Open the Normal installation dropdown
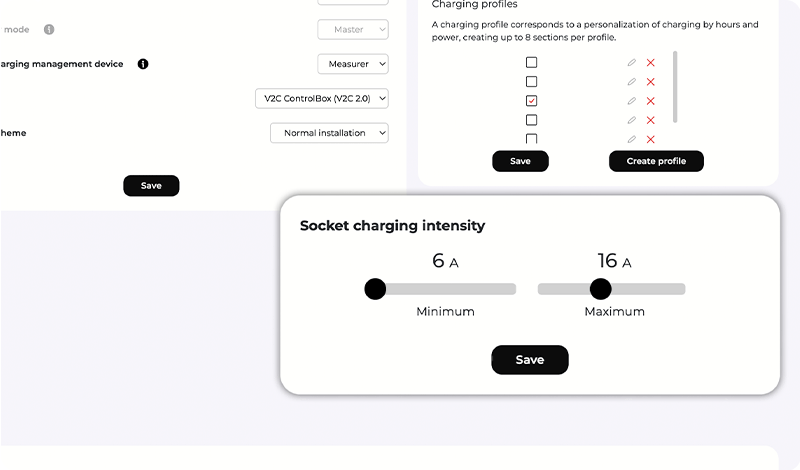The height and width of the screenshot is (470, 800). (x=329, y=133)
